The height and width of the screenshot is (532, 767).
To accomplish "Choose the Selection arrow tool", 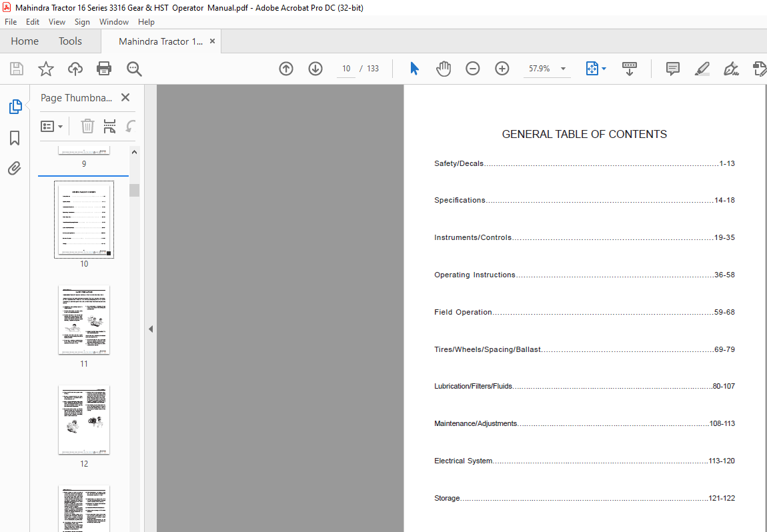I will [x=414, y=69].
